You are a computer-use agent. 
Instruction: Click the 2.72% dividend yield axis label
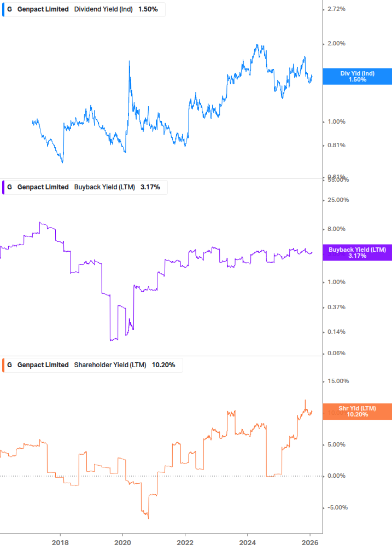point(336,9)
